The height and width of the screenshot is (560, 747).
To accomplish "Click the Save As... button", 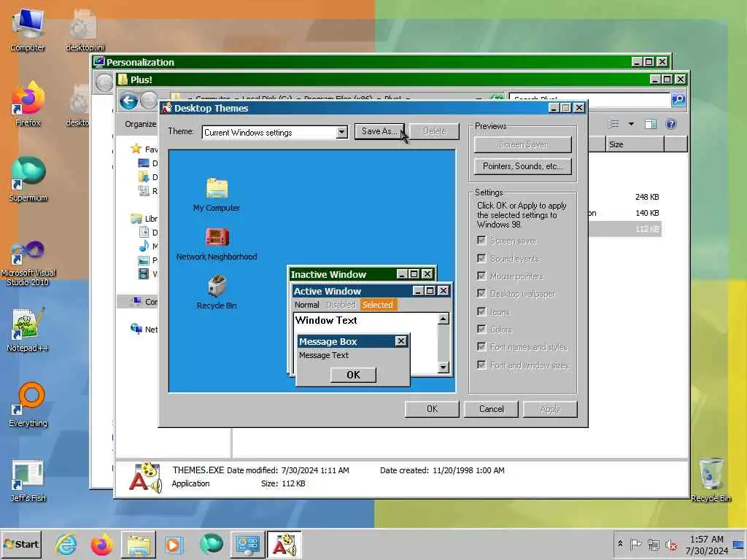I will pos(379,131).
